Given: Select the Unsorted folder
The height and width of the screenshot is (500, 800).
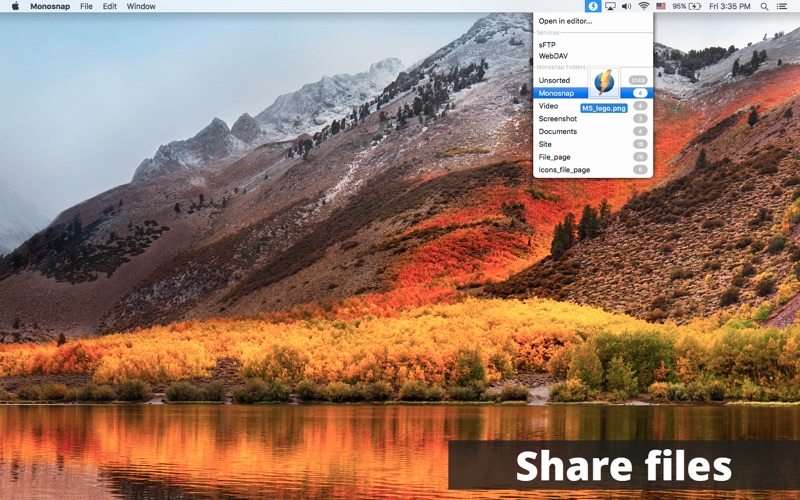Looking at the screenshot, I should [x=554, y=80].
